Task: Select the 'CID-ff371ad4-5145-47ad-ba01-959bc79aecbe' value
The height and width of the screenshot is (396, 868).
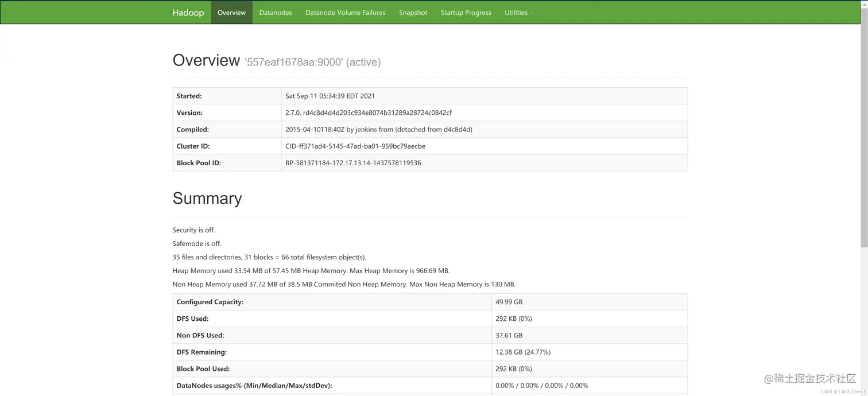Action: [355, 146]
